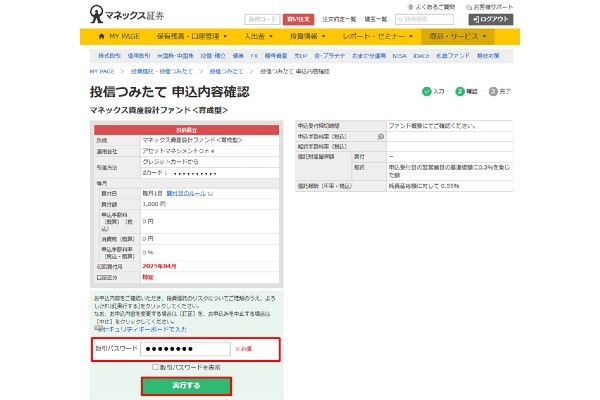
Task: Click the 0.55% trust fee cell
Action: (450, 186)
